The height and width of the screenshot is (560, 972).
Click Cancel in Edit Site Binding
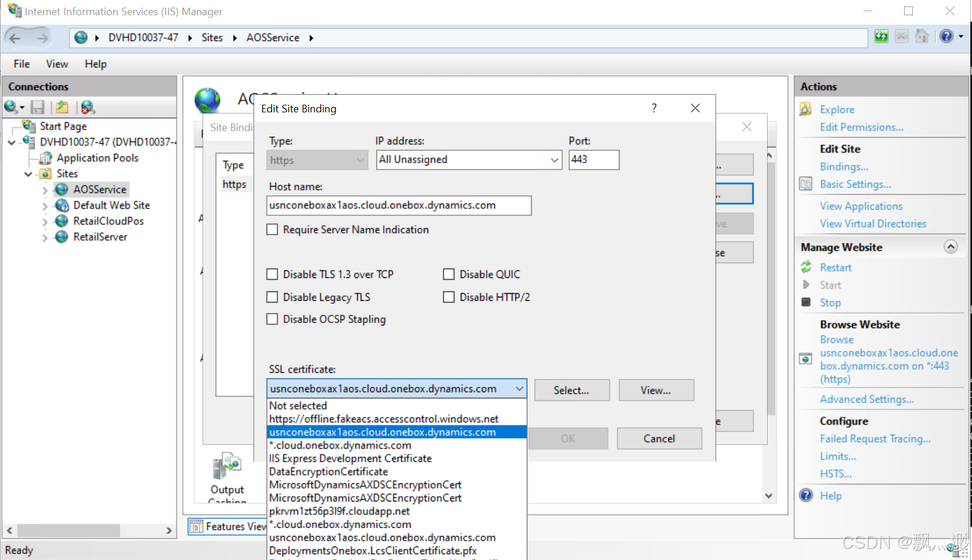(659, 438)
